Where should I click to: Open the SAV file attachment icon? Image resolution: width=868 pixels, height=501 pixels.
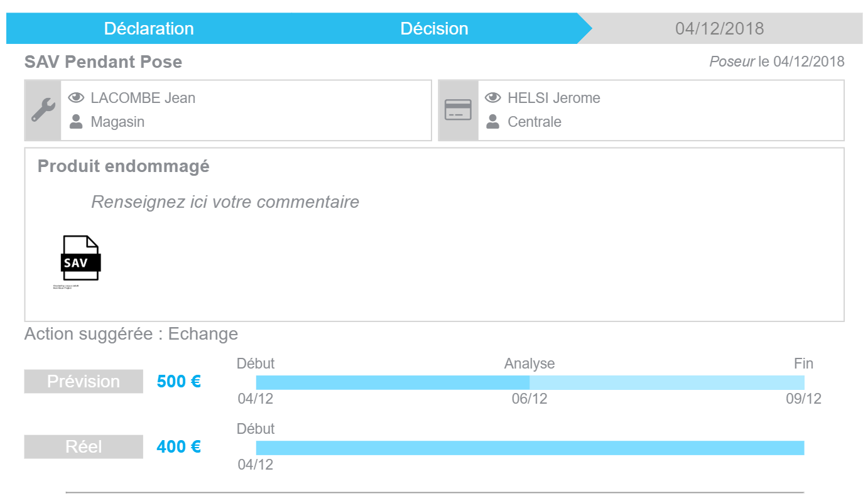80,258
